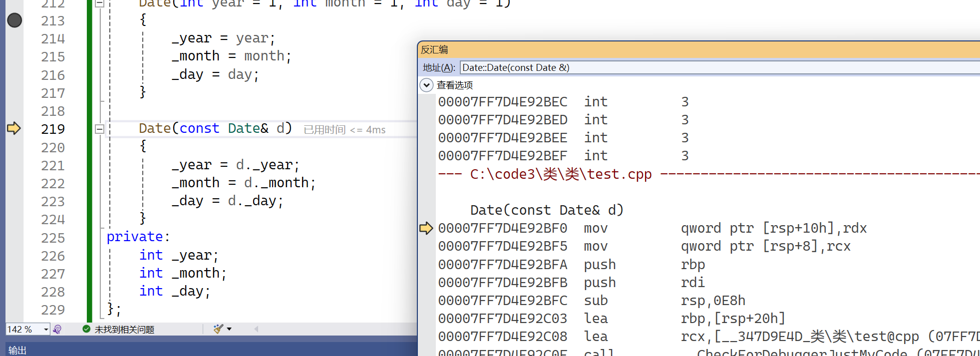Click operand qword ptr [rsp+10h],rdx
This screenshot has width=980, height=356.
click(774, 228)
